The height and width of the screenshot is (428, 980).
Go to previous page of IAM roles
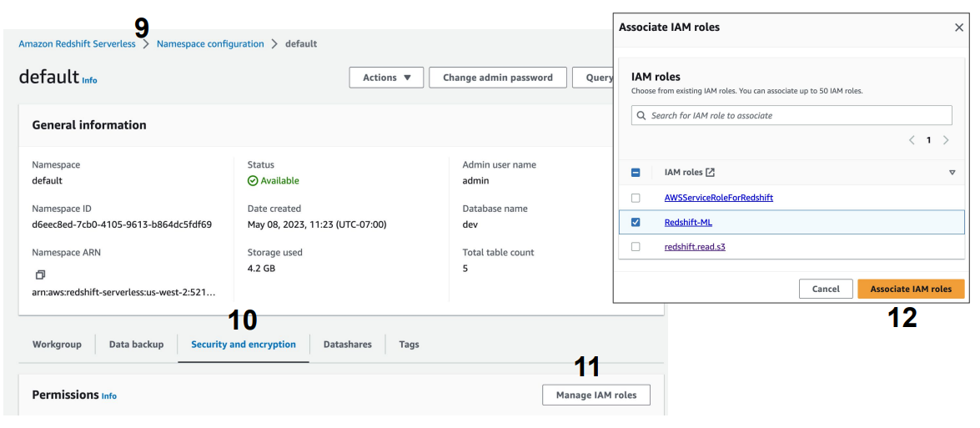[x=912, y=140]
